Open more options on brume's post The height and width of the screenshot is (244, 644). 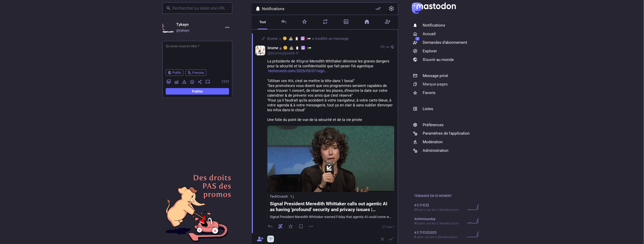(311, 227)
